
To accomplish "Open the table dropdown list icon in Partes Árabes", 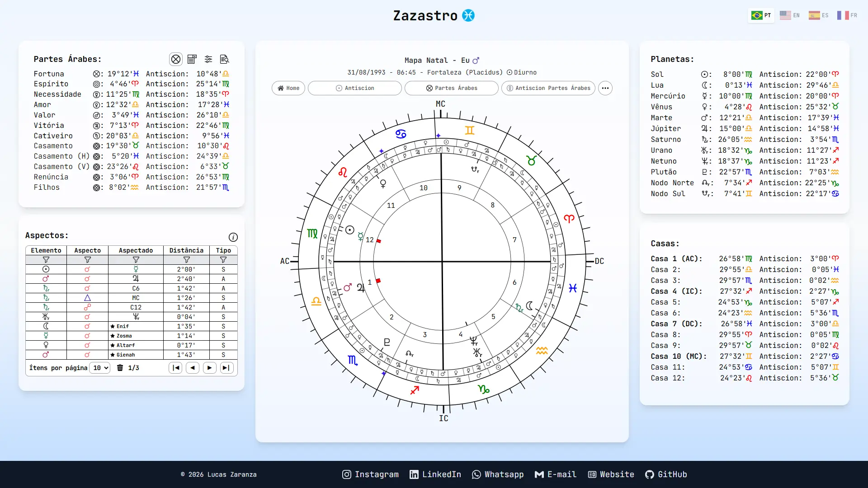I will (x=192, y=59).
